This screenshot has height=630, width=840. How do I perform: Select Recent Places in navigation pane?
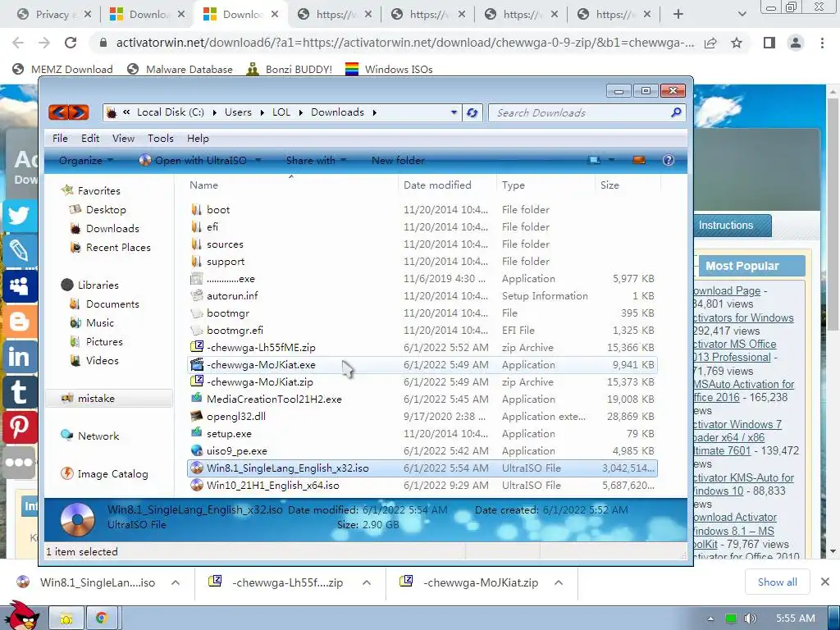118,248
